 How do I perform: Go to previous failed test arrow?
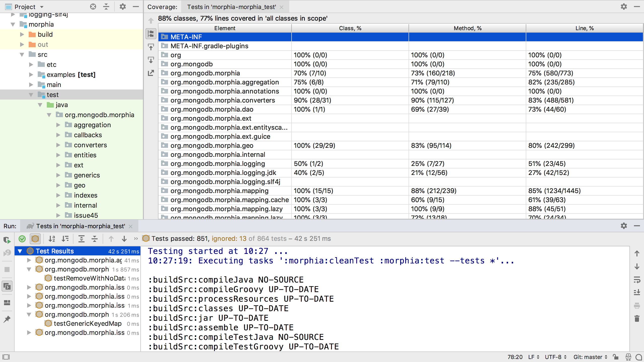coord(111,239)
